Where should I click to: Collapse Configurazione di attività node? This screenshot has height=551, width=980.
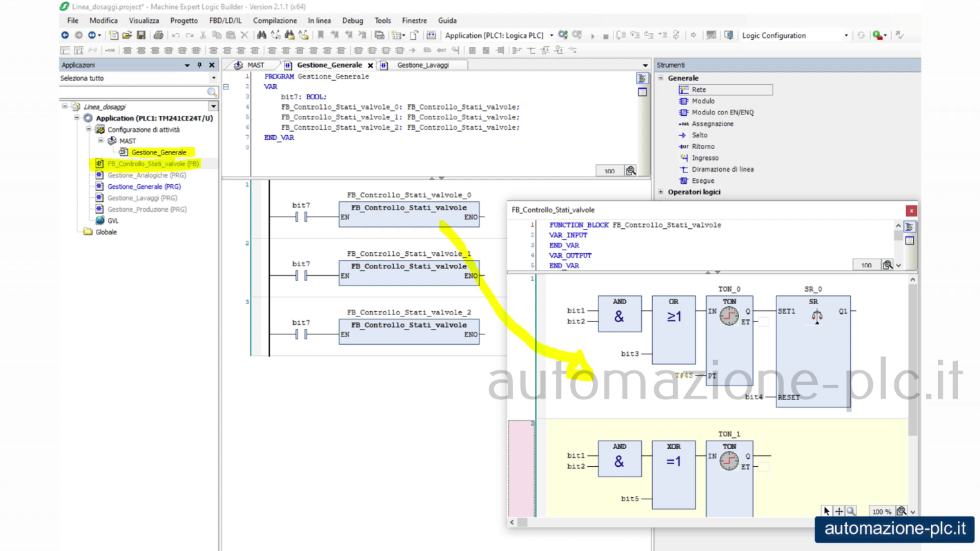89,130
